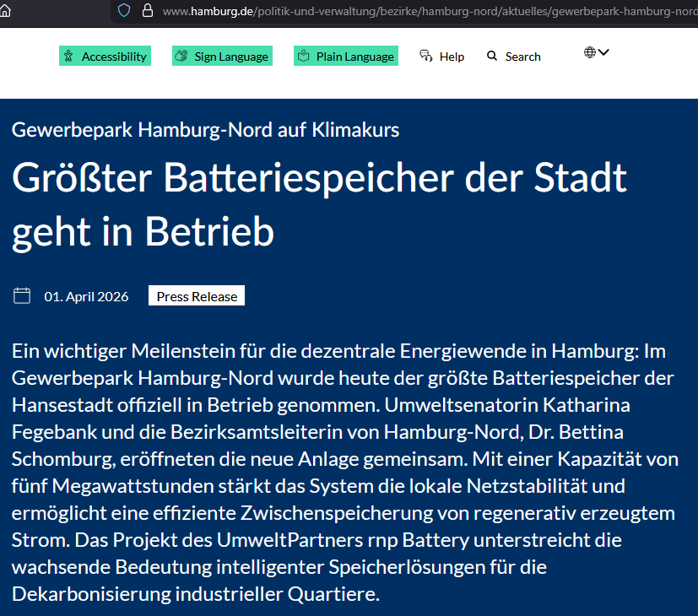Open the Plain Language link
This screenshot has height=616, width=698.
click(x=346, y=56)
